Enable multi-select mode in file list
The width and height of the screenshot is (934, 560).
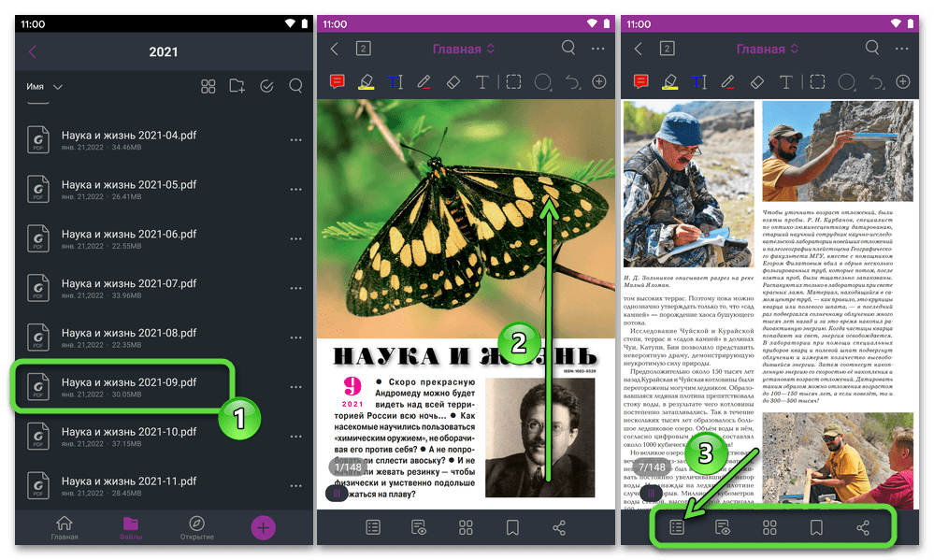point(266,87)
